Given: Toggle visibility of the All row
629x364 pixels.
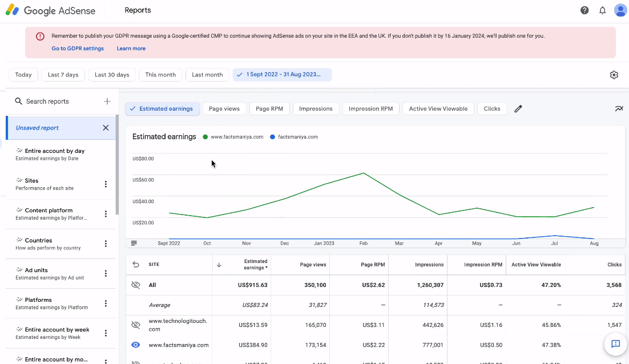Looking at the screenshot, I should [x=136, y=285].
